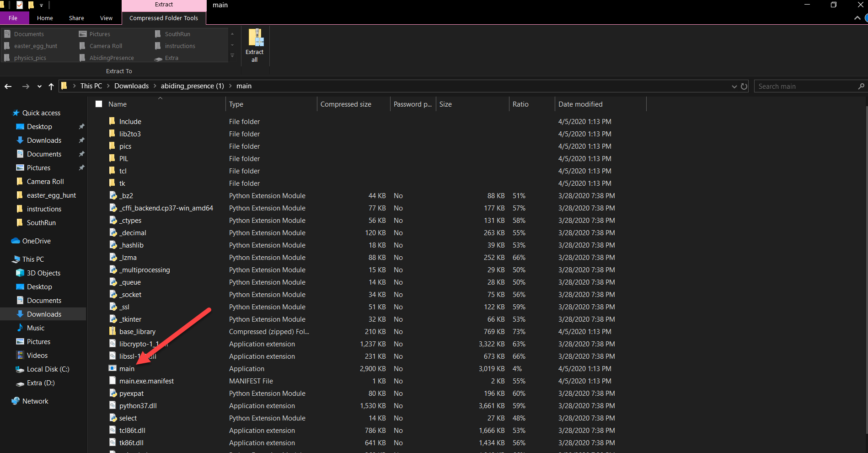Image resolution: width=868 pixels, height=453 pixels.
Task: Collapse the ribbon with chevron
Action: click(x=857, y=18)
